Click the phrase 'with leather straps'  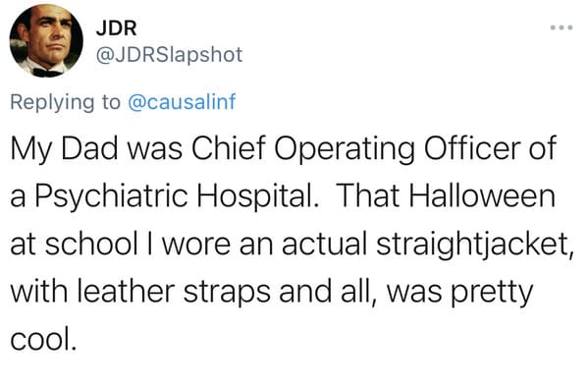click(x=140, y=293)
